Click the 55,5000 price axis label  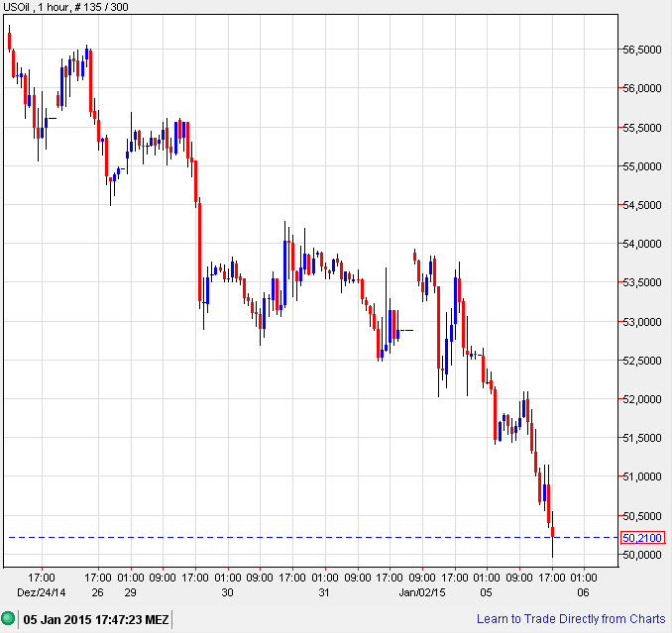(642, 128)
